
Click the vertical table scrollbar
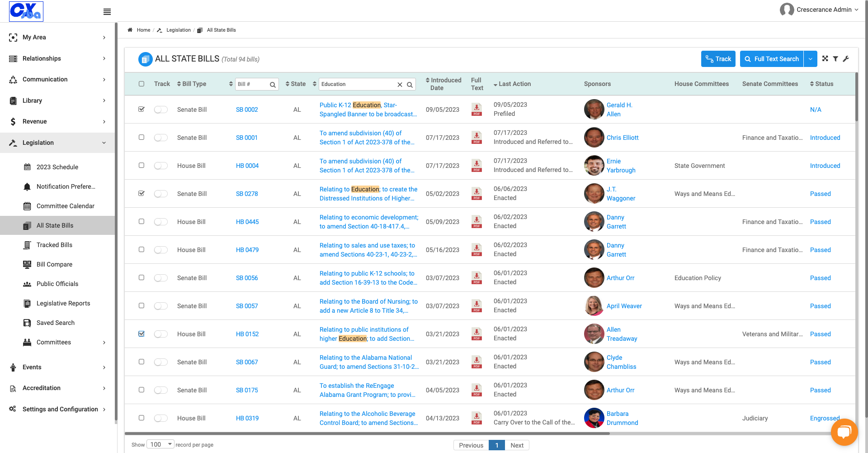[x=856, y=97]
